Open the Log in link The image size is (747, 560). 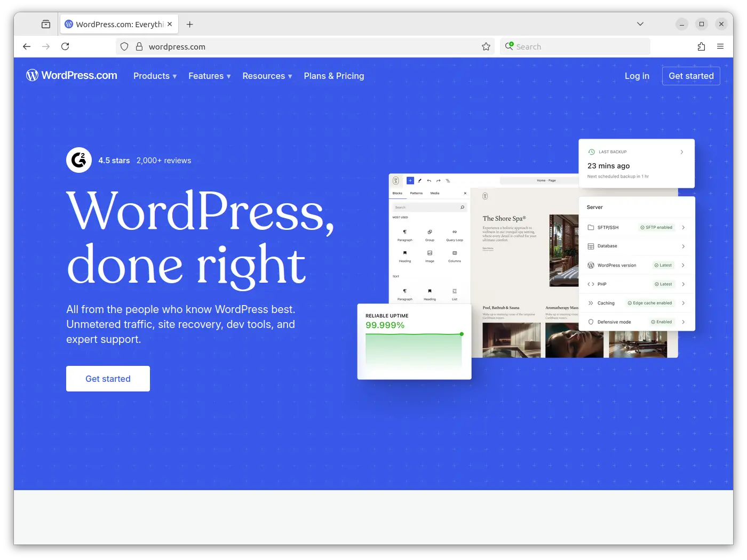click(x=637, y=76)
